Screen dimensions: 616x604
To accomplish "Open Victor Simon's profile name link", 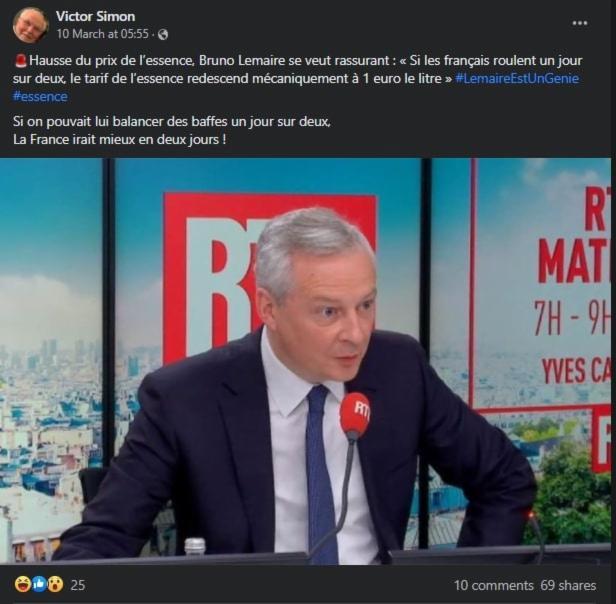I will (x=95, y=16).
